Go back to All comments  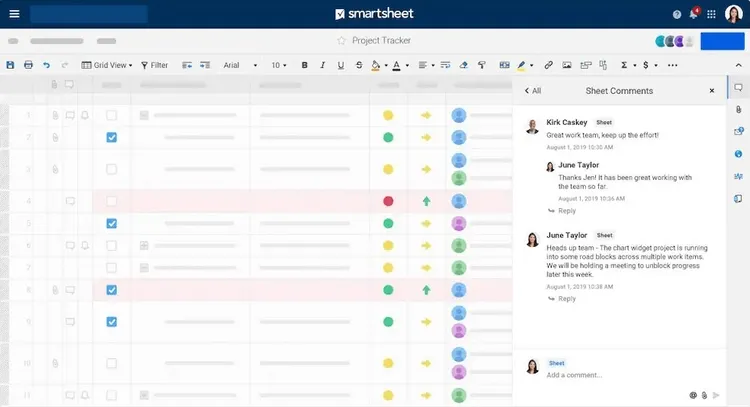(532, 91)
